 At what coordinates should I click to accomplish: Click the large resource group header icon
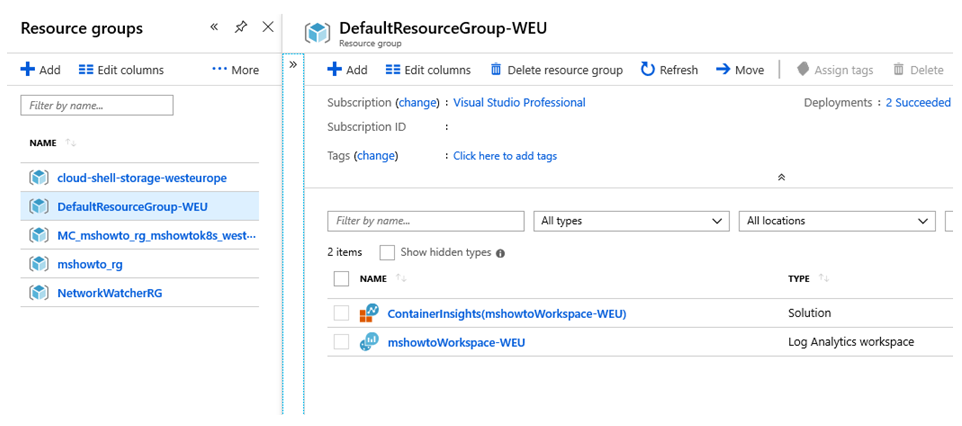point(318,33)
